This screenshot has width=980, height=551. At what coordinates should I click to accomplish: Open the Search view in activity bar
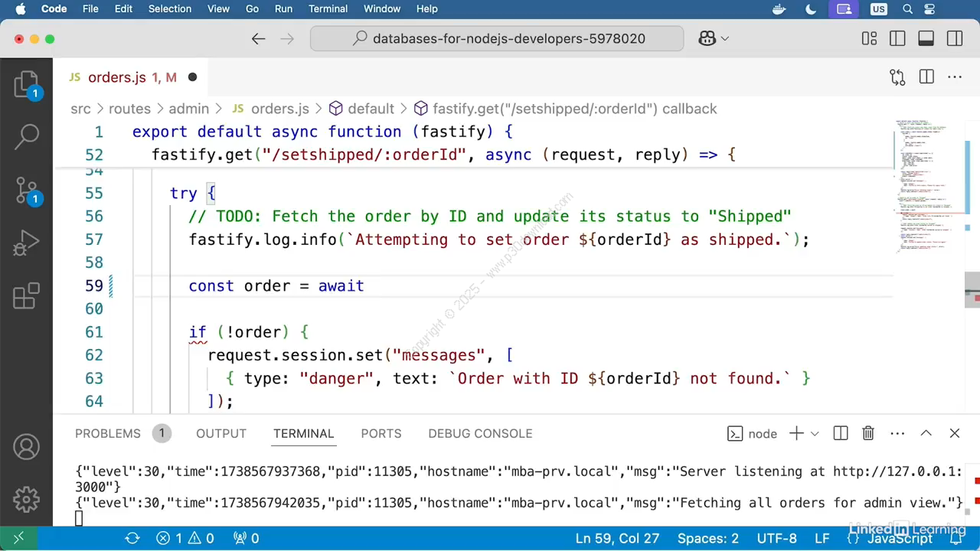(26, 137)
